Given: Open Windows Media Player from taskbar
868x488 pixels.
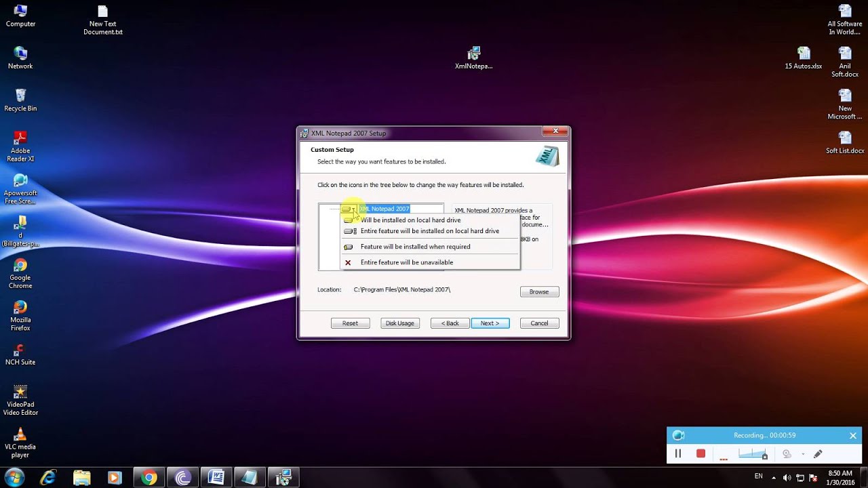Looking at the screenshot, I should coord(115,477).
